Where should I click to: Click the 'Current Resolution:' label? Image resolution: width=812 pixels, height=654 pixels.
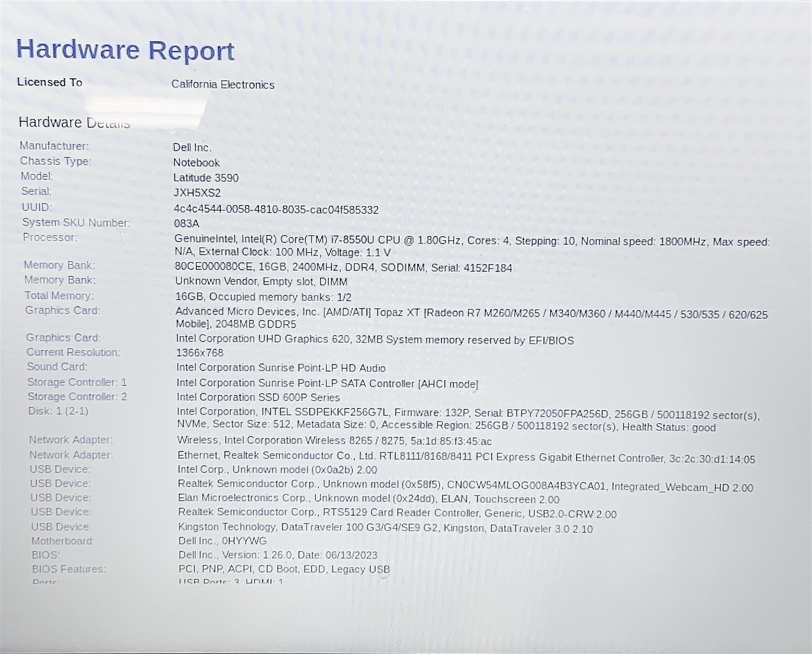pos(74,352)
